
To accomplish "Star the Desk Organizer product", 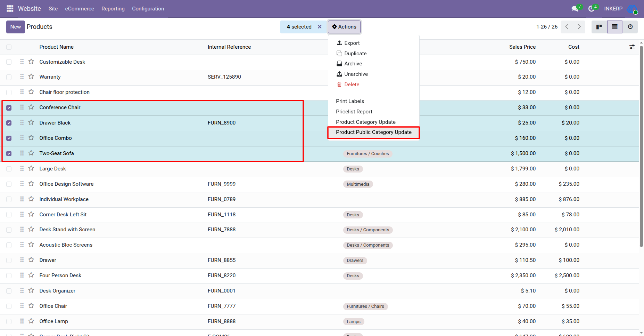I will [31, 290].
